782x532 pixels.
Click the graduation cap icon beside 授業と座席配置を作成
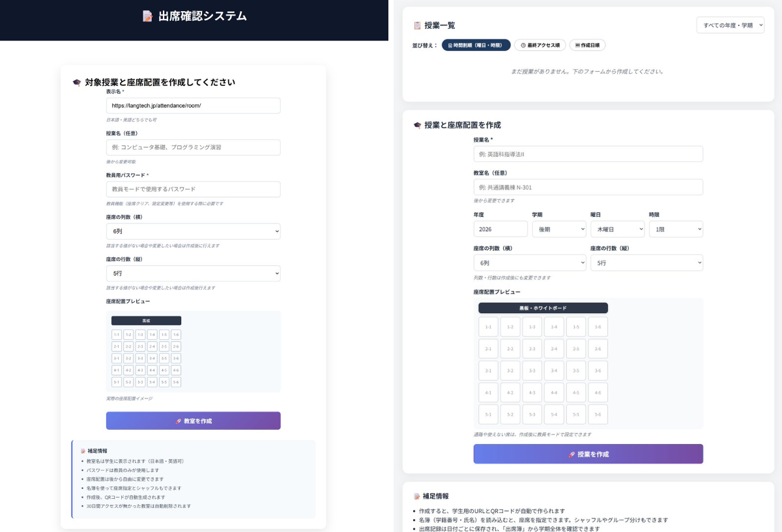[417, 125]
